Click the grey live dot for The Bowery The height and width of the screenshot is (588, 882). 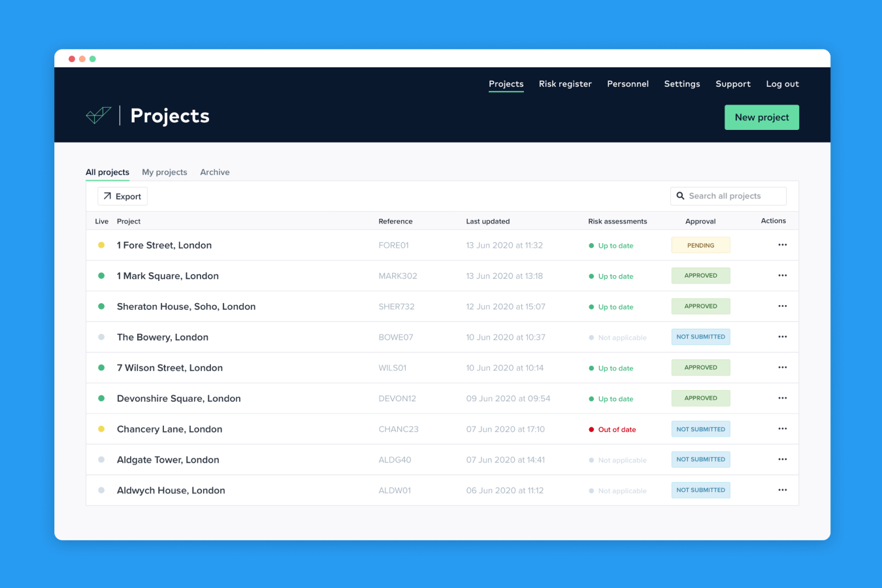click(101, 337)
